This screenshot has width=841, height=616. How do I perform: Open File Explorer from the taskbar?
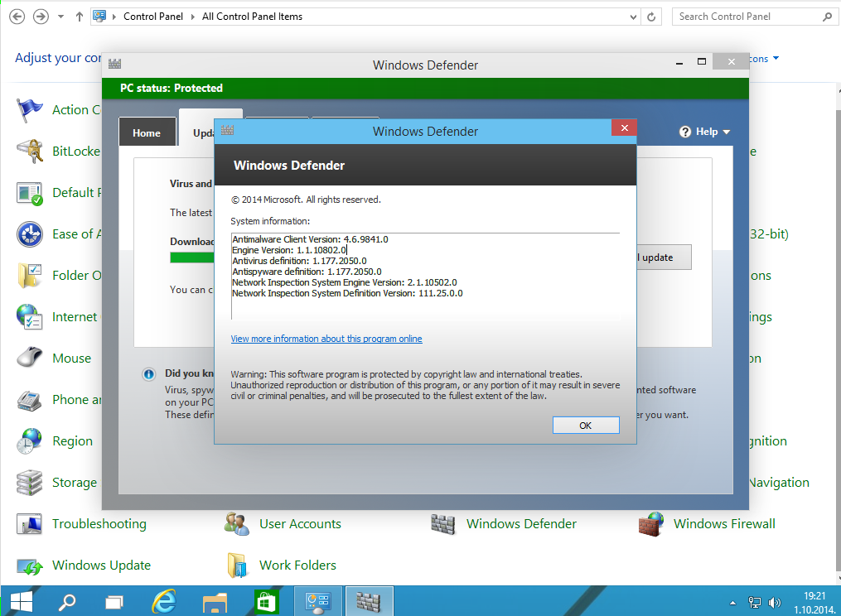coord(215,602)
